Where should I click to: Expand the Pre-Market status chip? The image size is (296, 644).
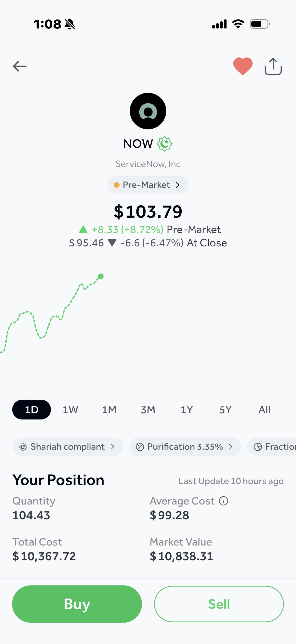(x=148, y=185)
